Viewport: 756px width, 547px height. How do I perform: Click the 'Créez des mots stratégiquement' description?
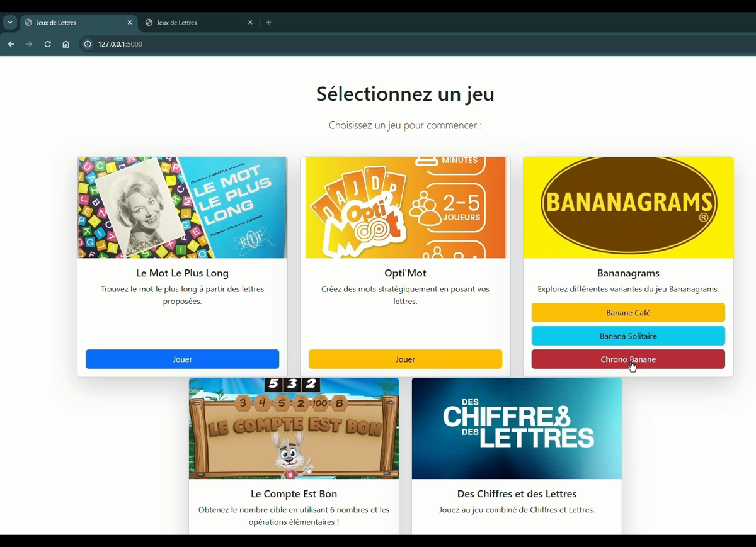405,295
